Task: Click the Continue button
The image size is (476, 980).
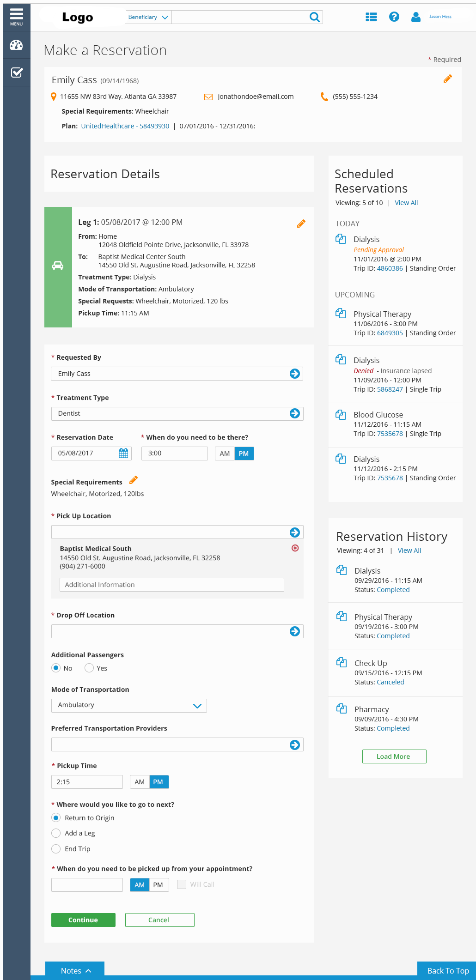Action: pos(83,920)
